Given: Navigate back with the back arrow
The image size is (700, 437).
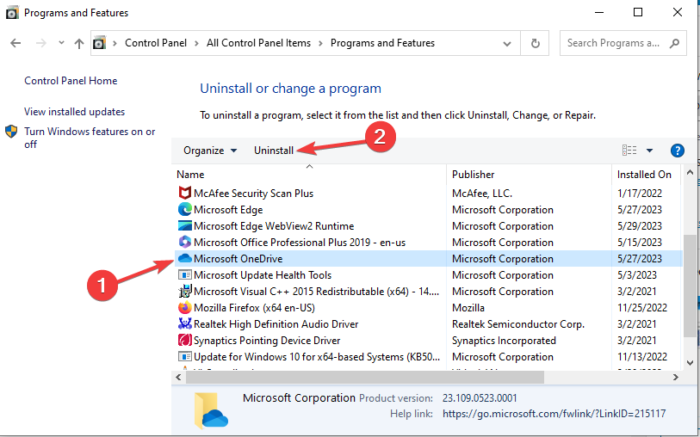Looking at the screenshot, I should (x=17, y=43).
